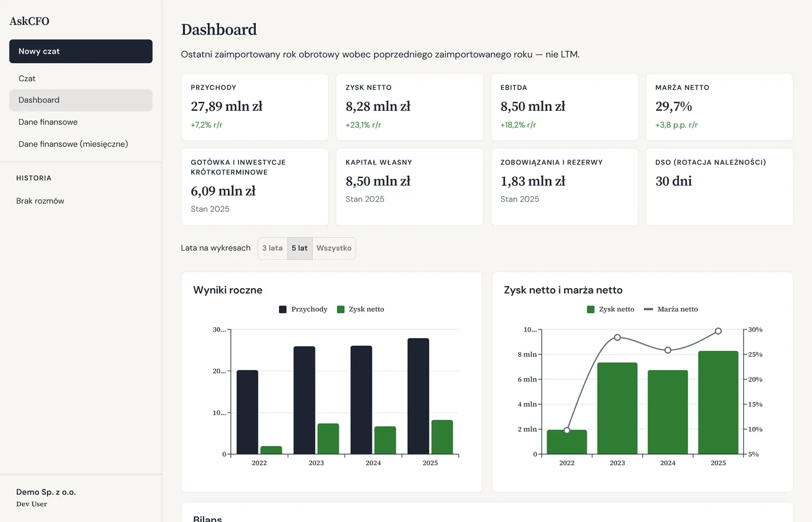The image size is (812, 522).
Task: Click the AskCFO logo
Action: coord(30,21)
